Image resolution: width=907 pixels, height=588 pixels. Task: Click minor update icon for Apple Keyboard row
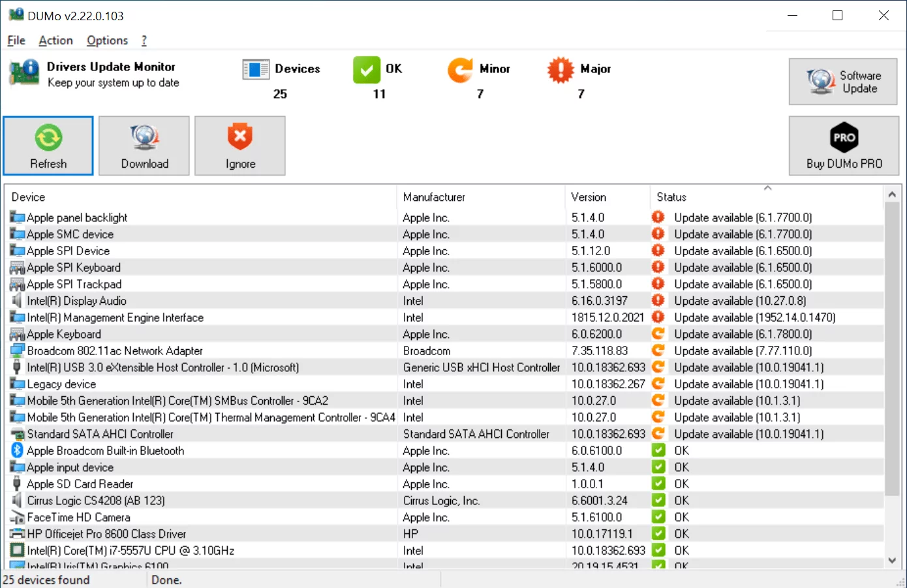coord(658,333)
